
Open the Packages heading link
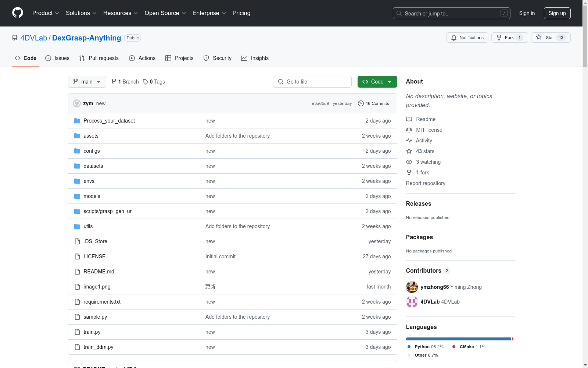[419, 237]
